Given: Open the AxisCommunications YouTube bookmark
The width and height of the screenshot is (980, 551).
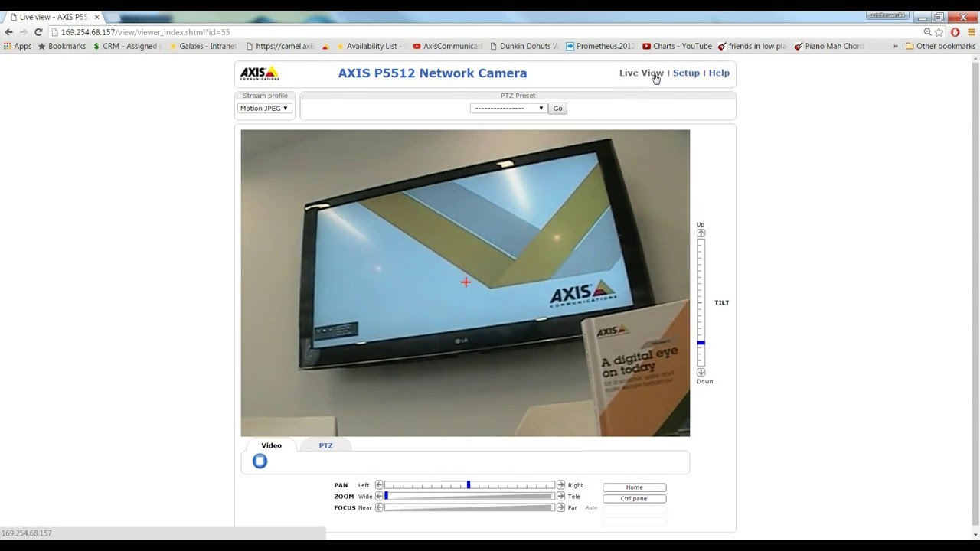Looking at the screenshot, I should pos(447,46).
